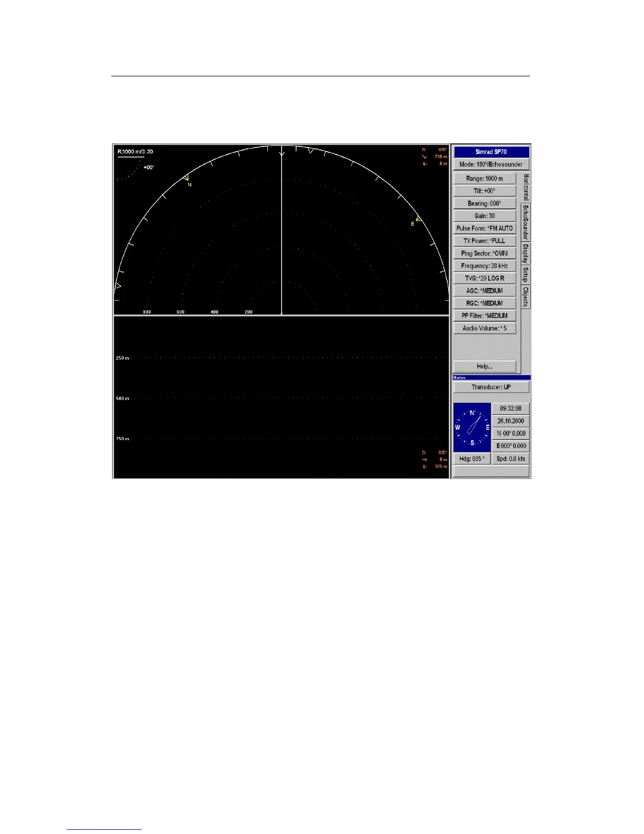
Task: Change the Mode: 180°/Echosounder setting
Action: tap(491, 164)
